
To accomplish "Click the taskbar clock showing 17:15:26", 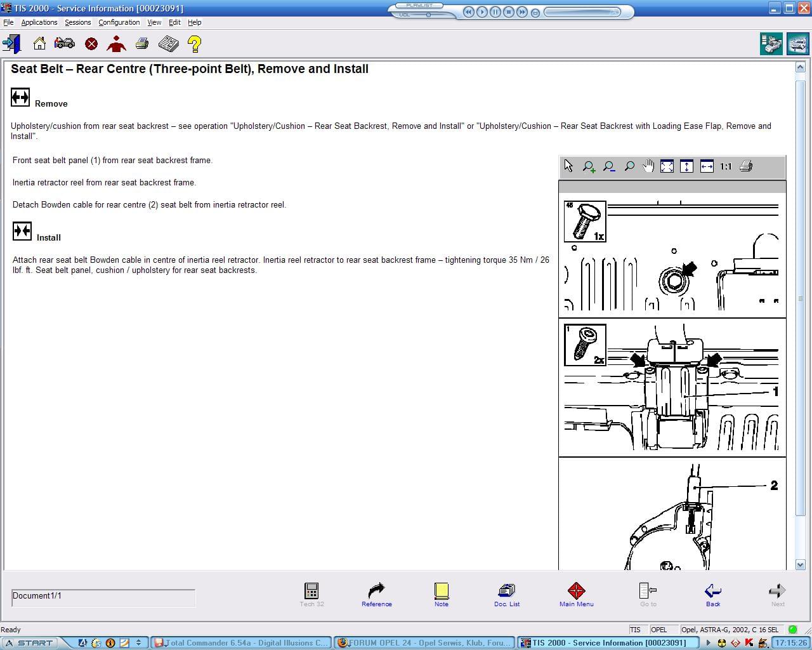I will (792, 643).
